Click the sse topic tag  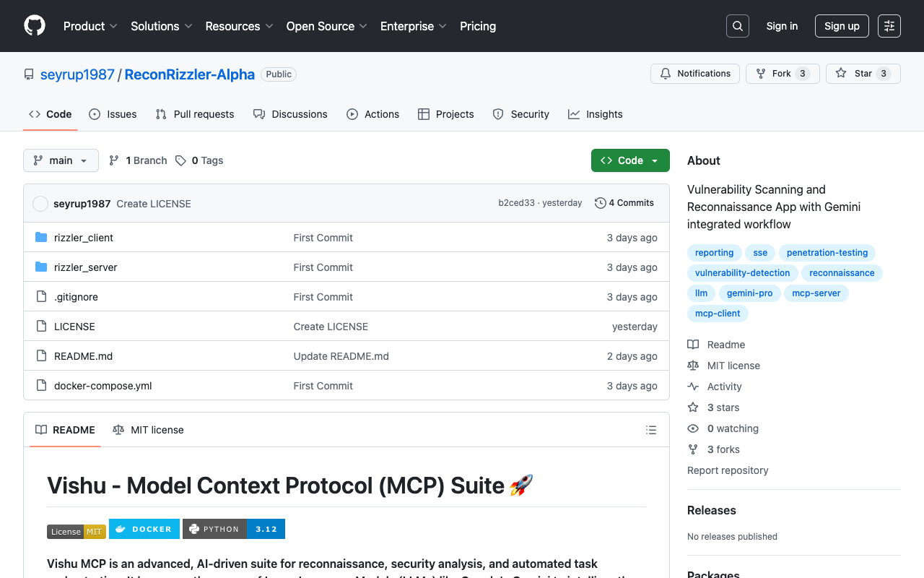(760, 253)
